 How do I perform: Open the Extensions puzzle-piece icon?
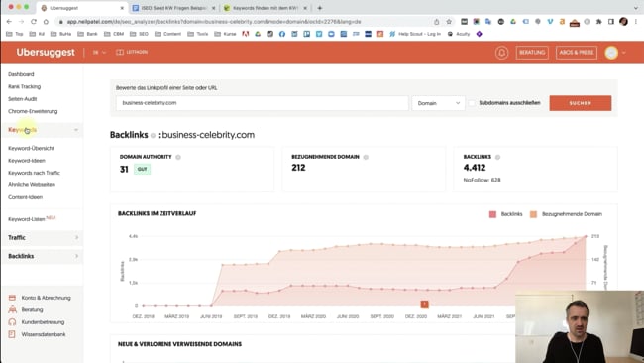point(598,22)
